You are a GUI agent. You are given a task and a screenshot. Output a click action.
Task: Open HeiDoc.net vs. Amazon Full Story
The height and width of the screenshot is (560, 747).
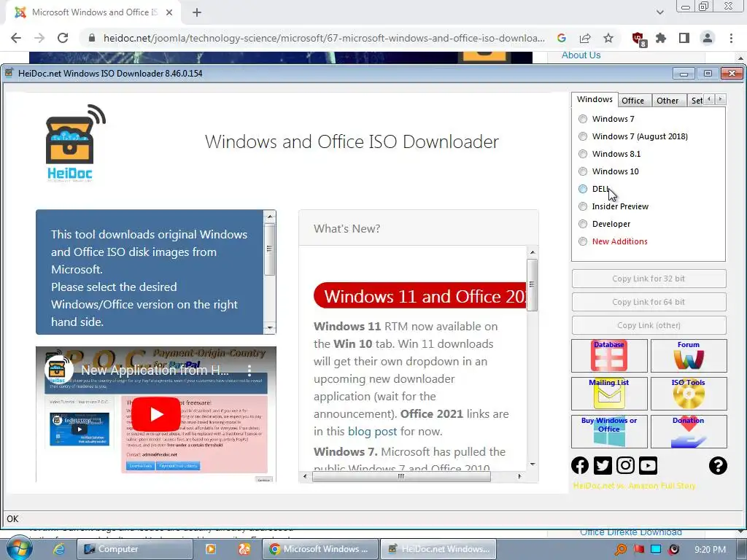point(634,486)
